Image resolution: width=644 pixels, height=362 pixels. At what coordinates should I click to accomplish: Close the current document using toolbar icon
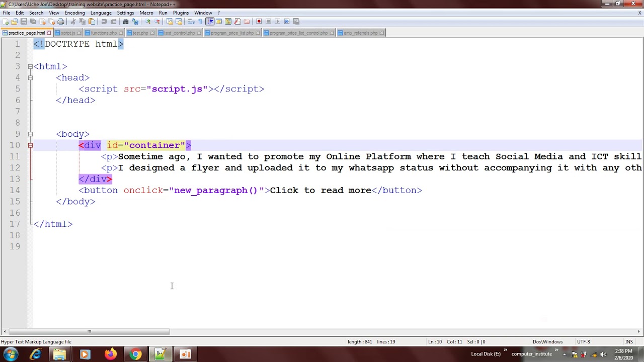(x=42, y=21)
